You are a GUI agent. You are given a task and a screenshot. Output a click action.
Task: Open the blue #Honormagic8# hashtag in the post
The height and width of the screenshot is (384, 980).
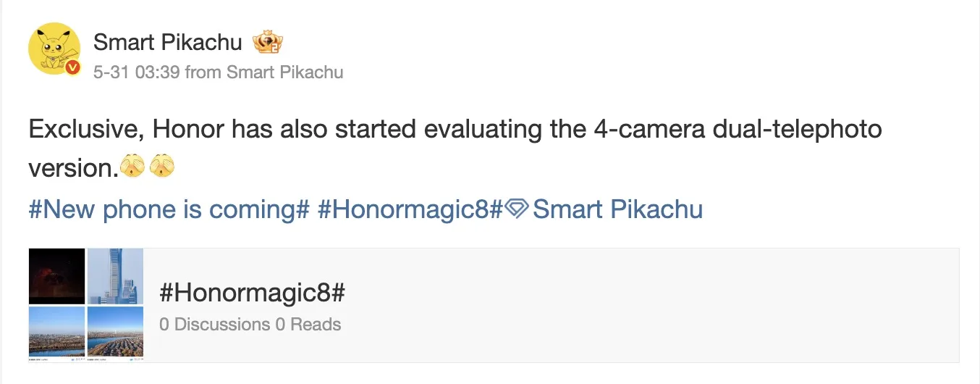[410, 209]
